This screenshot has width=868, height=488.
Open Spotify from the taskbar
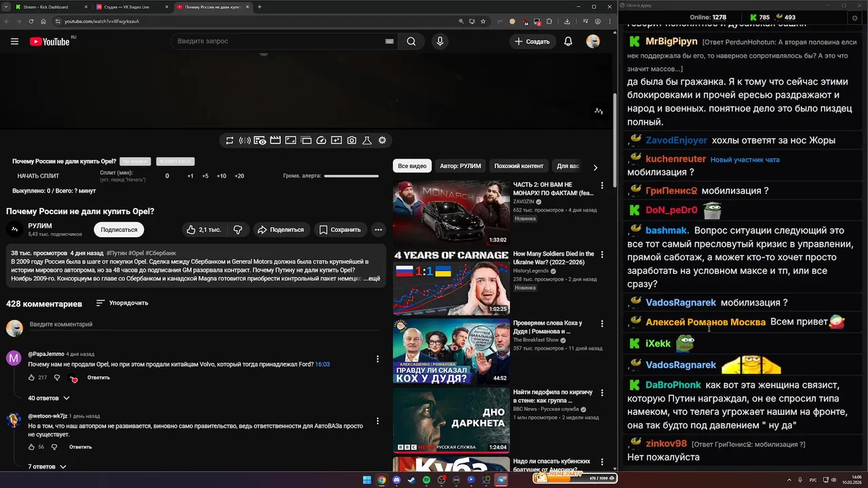427,480
